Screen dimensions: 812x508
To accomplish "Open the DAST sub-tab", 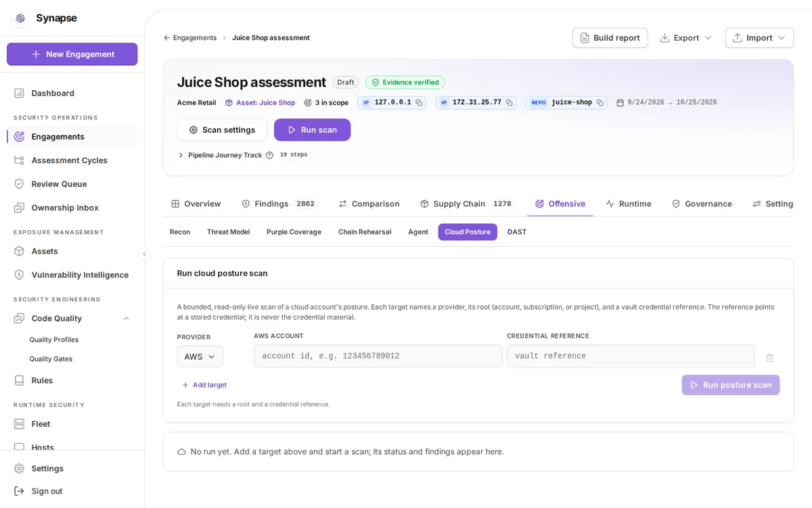I will (517, 232).
